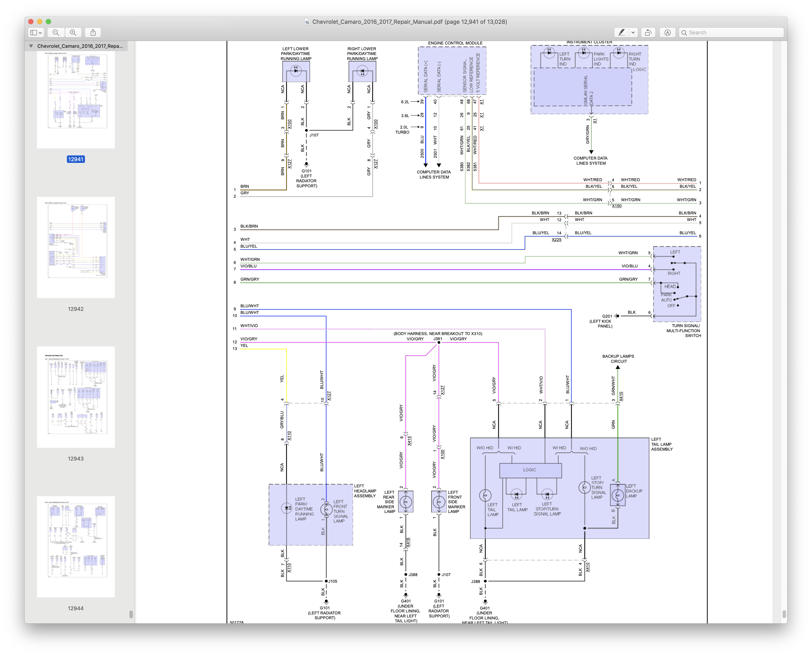Zoom out using the magnifier minus icon

tap(56, 33)
